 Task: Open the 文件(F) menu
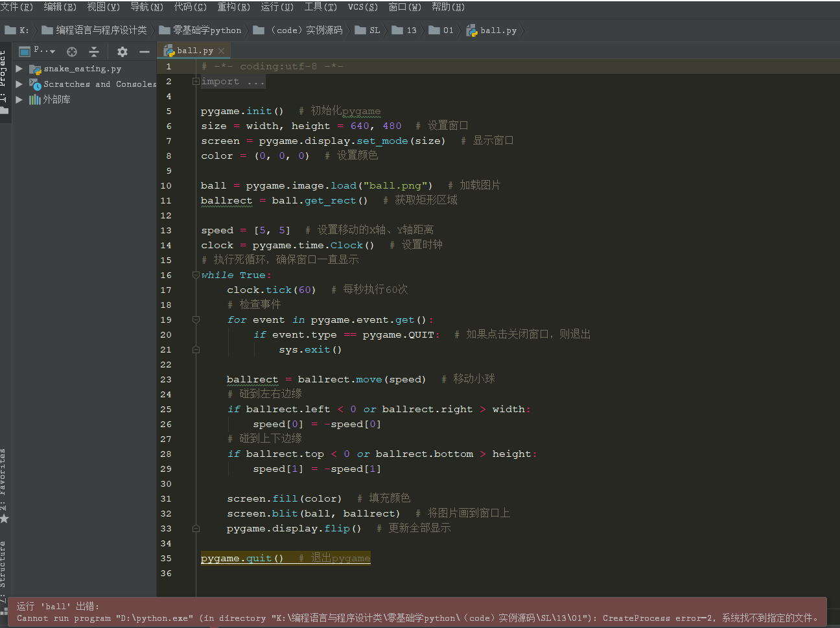point(17,6)
